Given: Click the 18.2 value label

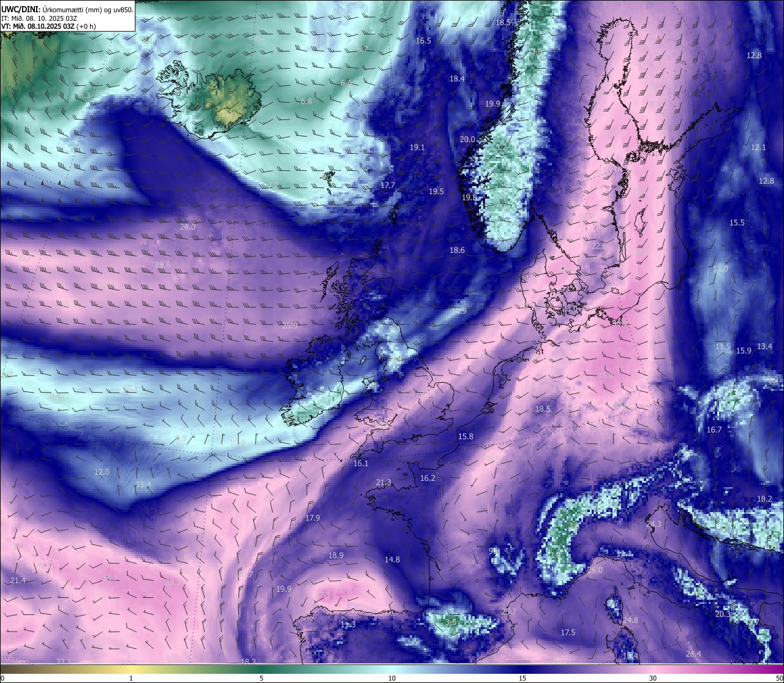Looking at the screenshot, I should (x=764, y=499).
